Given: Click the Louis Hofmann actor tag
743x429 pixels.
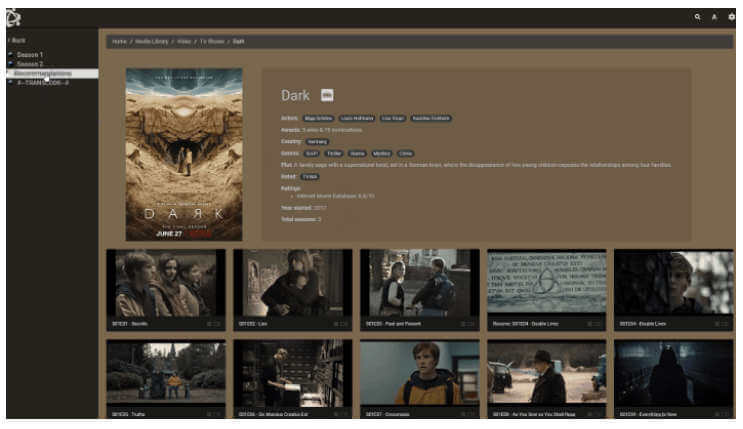Looking at the screenshot, I should (x=357, y=119).
